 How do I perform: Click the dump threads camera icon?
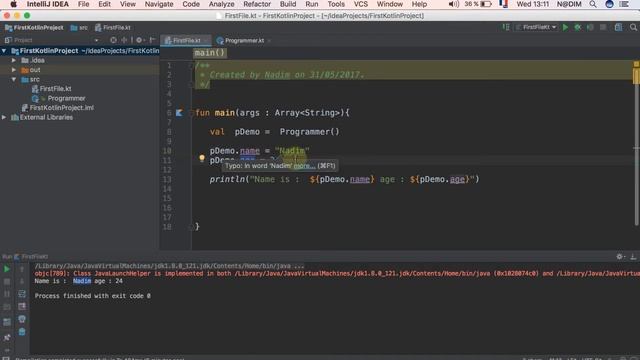tap(7, 307)
